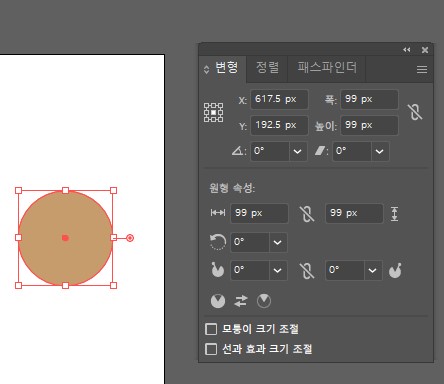Toggle constrain pie angles link
Viewport: 444px width, 384px height.
pos(307,270)
